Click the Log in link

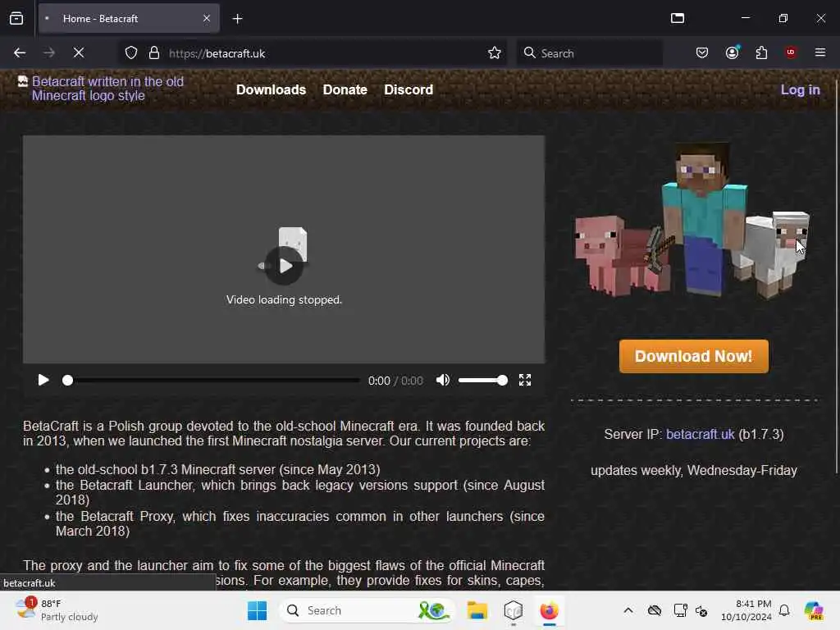coord(801,89)
